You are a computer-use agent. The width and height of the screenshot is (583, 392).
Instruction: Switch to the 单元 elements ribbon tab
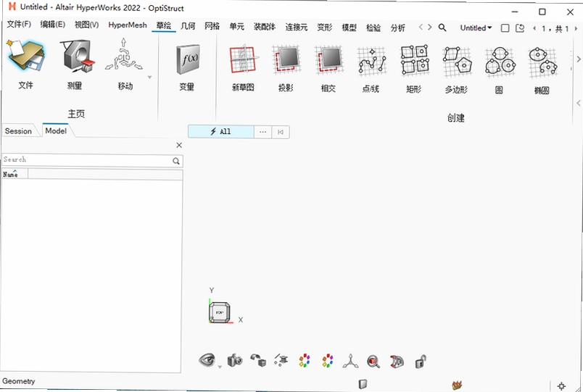tap(237, 26)
